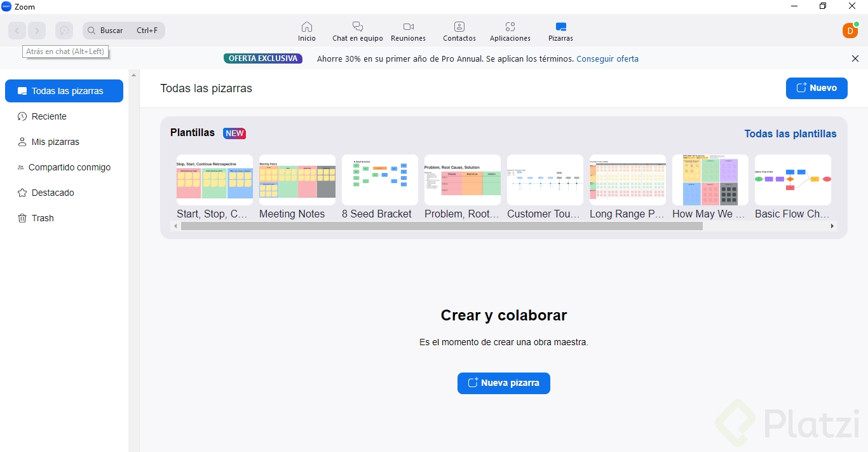Click the templates horizontal scrollbar
868x452 pixels.
442,226
